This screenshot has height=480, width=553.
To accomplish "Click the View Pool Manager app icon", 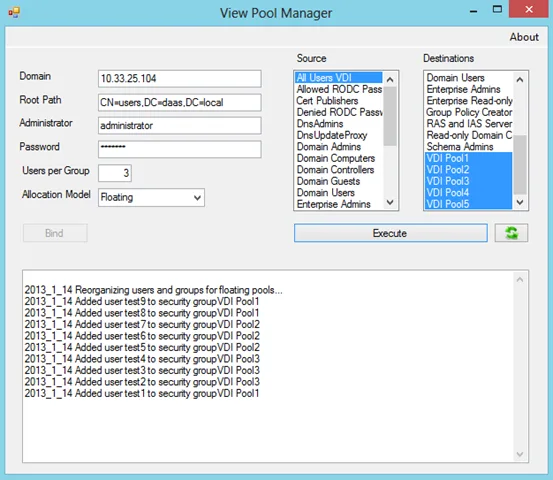I will tap(14, 13).
